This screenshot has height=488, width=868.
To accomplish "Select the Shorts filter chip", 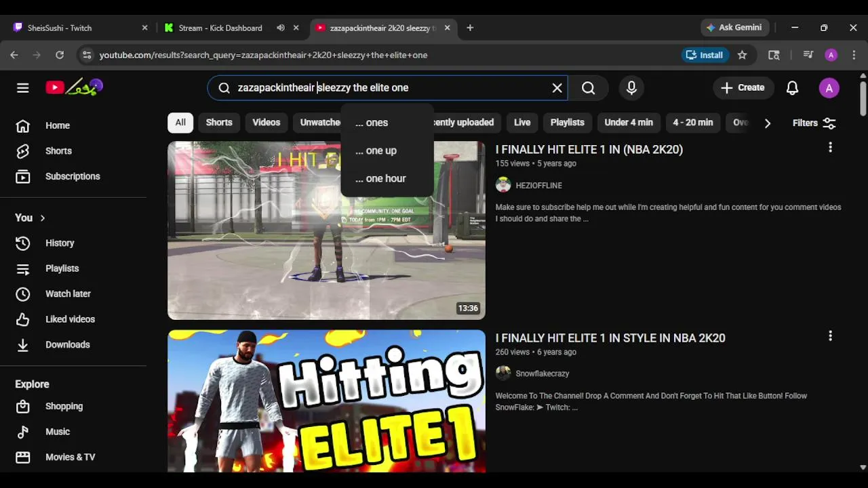I will pos(219,123).
